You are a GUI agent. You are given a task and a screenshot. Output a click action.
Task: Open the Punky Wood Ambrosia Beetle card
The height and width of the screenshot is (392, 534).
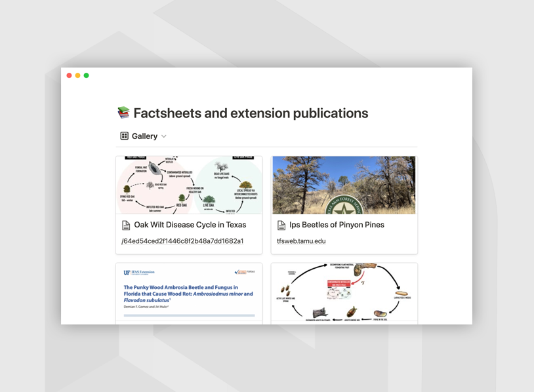point(189,294)
